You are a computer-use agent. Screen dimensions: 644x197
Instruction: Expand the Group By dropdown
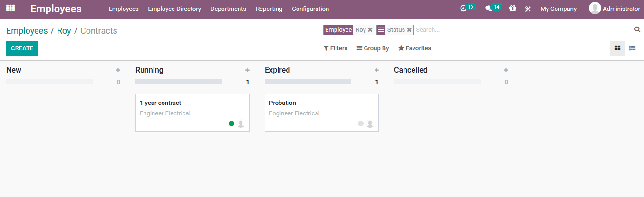(x=373, y=48)
